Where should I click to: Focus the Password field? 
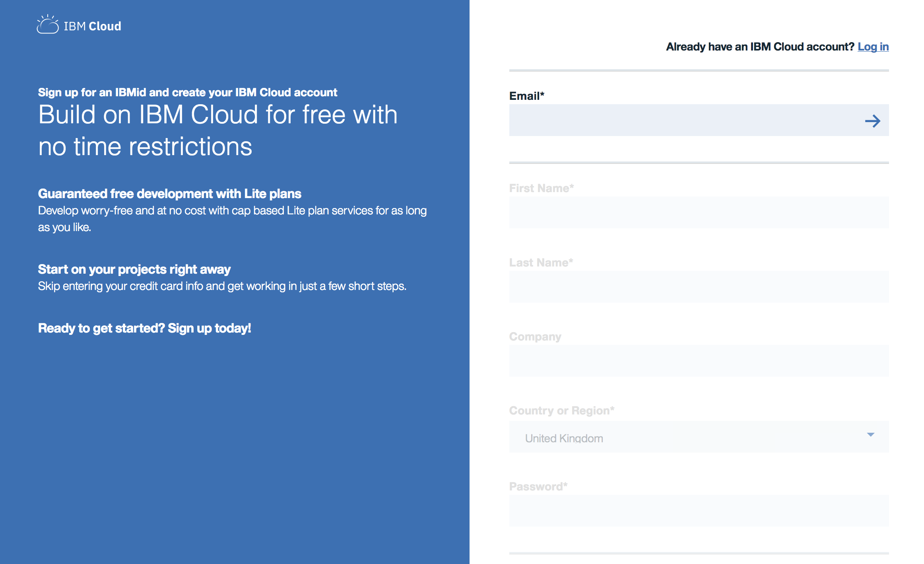click(699, 511)
